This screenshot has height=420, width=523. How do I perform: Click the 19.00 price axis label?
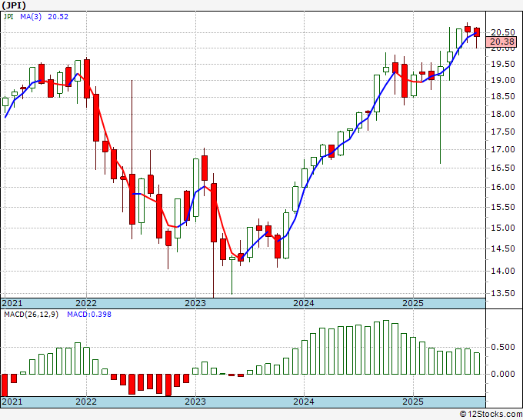click(503, 80)
